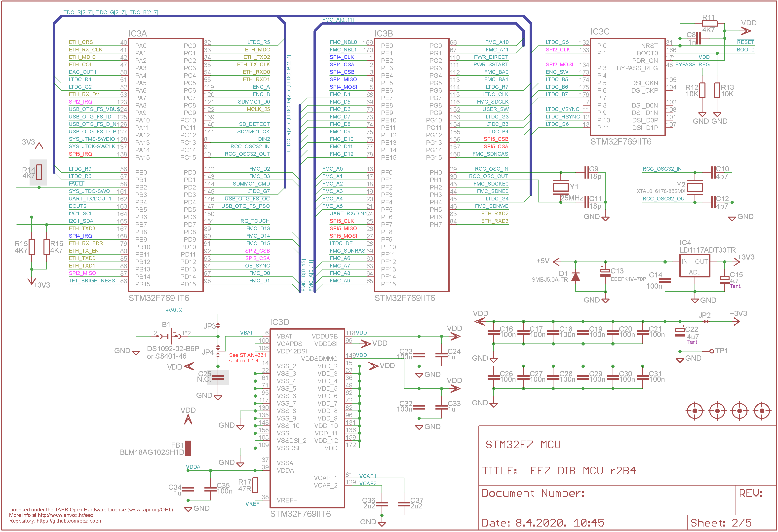Viewport: 778px width, 532px height.
Task: Select the FB1 ferrite bead symbol
Action: tap(188, 448)
